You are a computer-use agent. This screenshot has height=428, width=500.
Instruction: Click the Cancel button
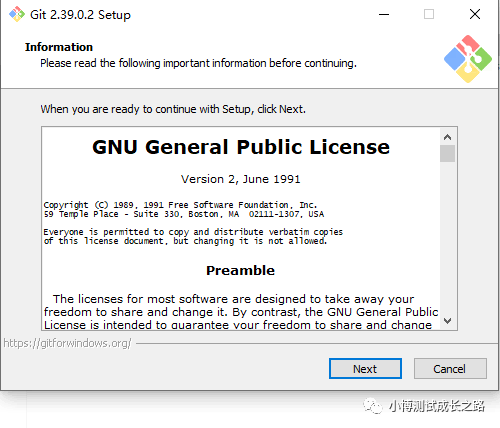[x=450, y=369]
